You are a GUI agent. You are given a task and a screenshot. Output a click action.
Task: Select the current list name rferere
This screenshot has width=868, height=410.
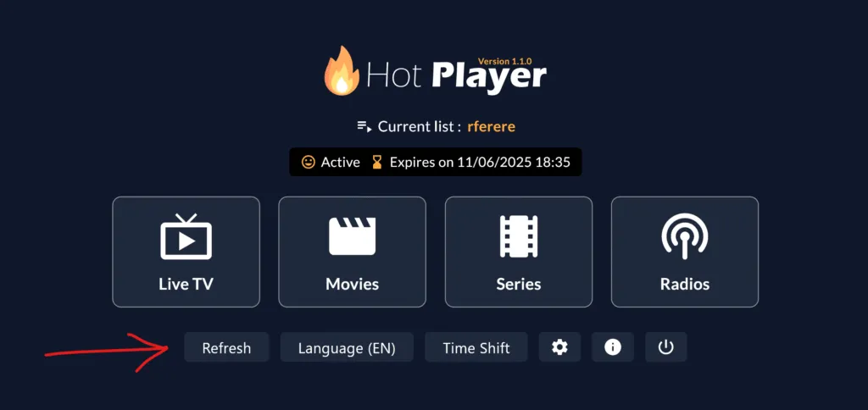[x=491, y=127]
